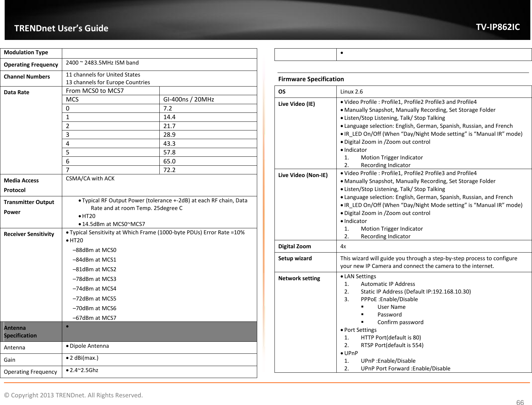Click 'Port Settings' bullet heading
Screen dimensions: 532x405
coord(360,330)
